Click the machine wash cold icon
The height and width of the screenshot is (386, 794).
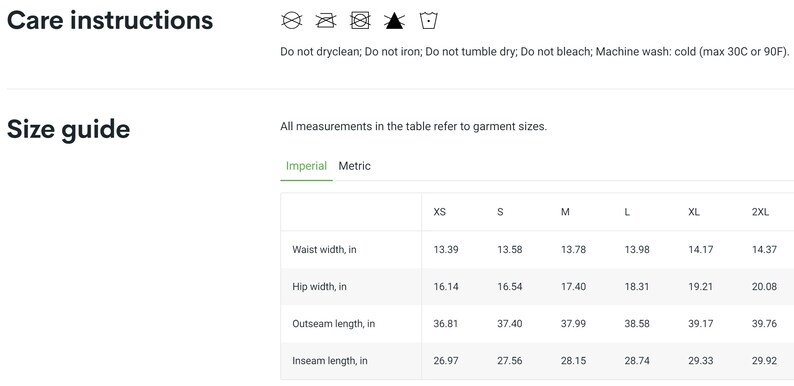[429, 20]
